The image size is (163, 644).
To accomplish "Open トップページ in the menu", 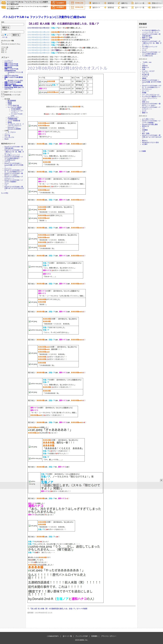I will coord(9,61).
